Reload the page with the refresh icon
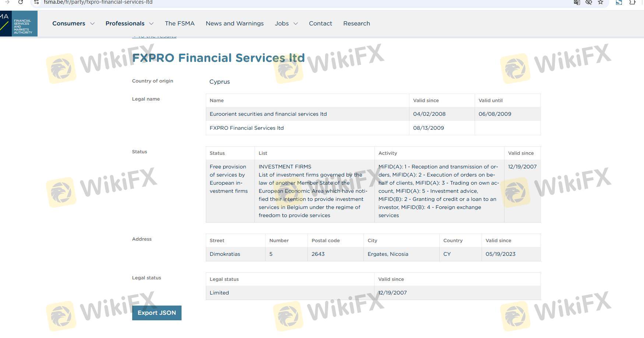 (21, 2)
